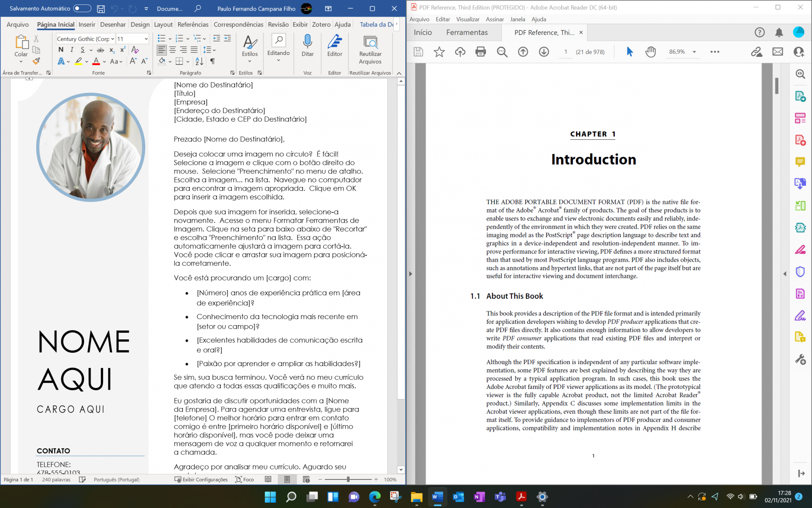Expand the Century Gothic font dropdown
Screen dimensions: 812x508
tap(112, 39)
